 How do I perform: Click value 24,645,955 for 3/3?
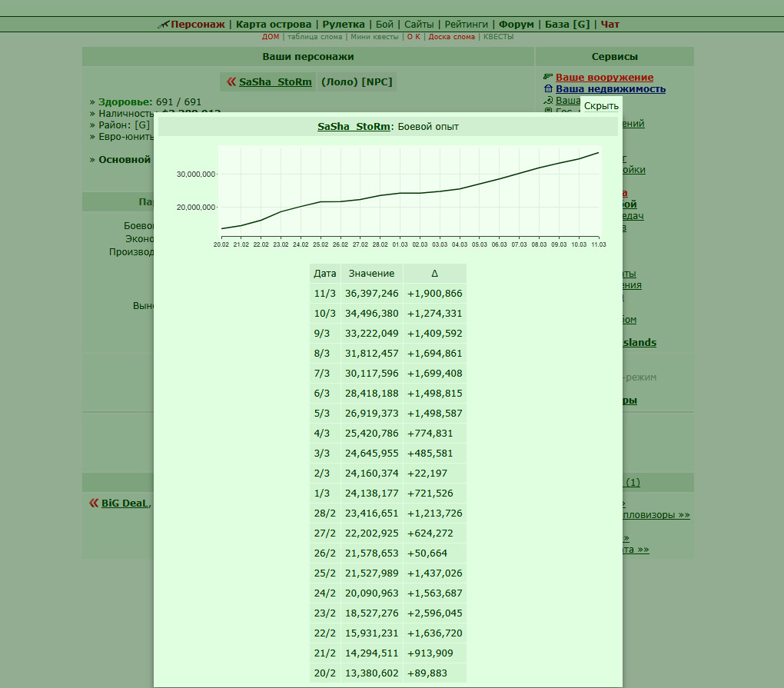[371, 454]
